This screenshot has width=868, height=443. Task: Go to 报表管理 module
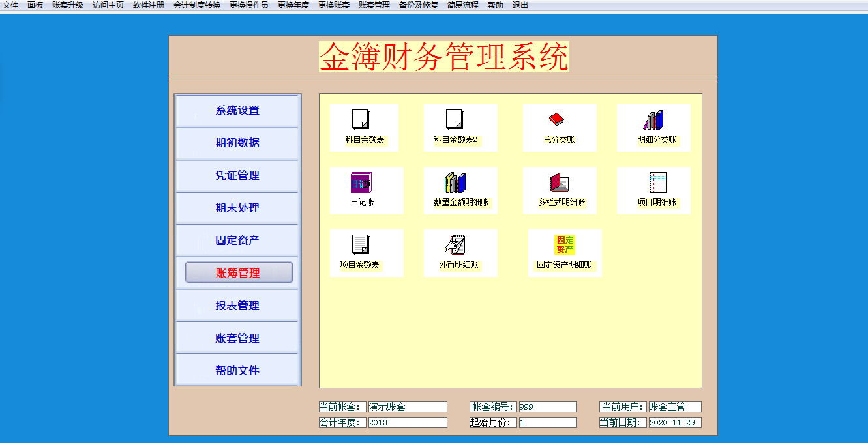coord(237,306)
